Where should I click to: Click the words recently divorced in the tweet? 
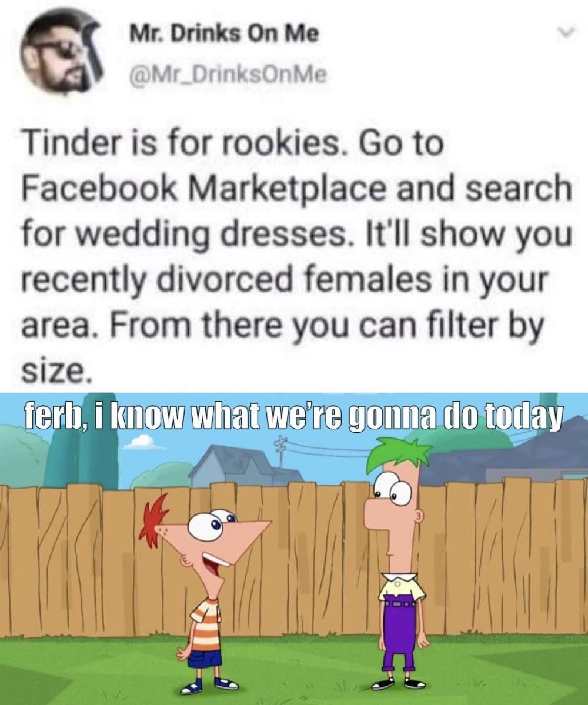click(x=159, y=280)
